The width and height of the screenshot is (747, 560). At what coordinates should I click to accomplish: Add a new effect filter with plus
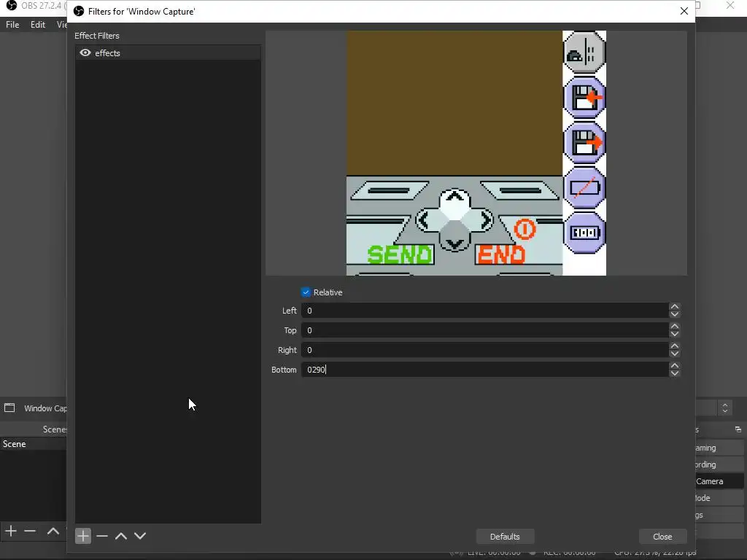click(83, 536)
